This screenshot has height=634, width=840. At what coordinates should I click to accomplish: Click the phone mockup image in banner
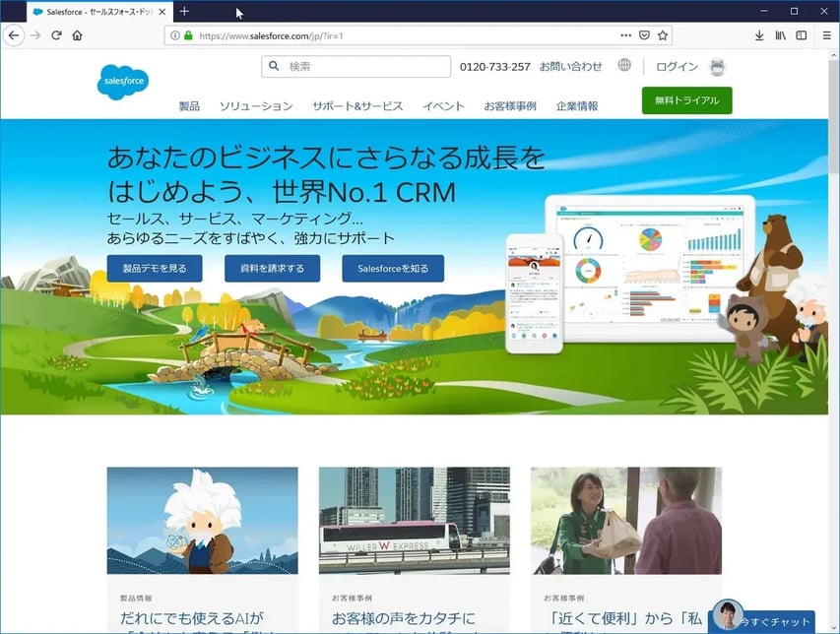pyautogui.click(x=534, y=293)
